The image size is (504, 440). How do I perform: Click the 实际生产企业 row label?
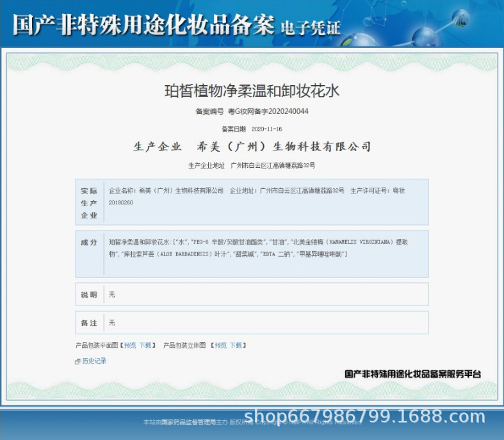(89, 203)
